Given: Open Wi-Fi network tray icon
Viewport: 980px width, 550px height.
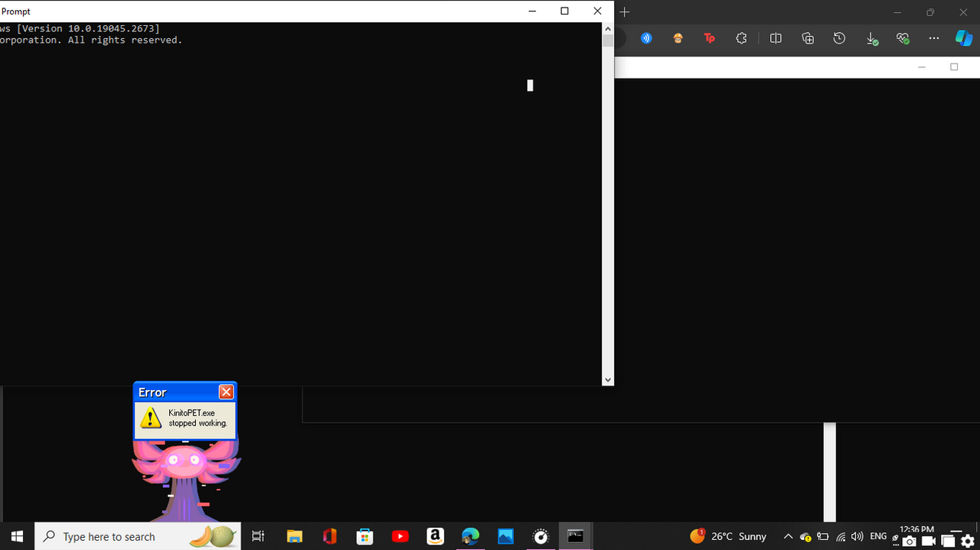Looking at the screenshot, I should coord(841,537).
